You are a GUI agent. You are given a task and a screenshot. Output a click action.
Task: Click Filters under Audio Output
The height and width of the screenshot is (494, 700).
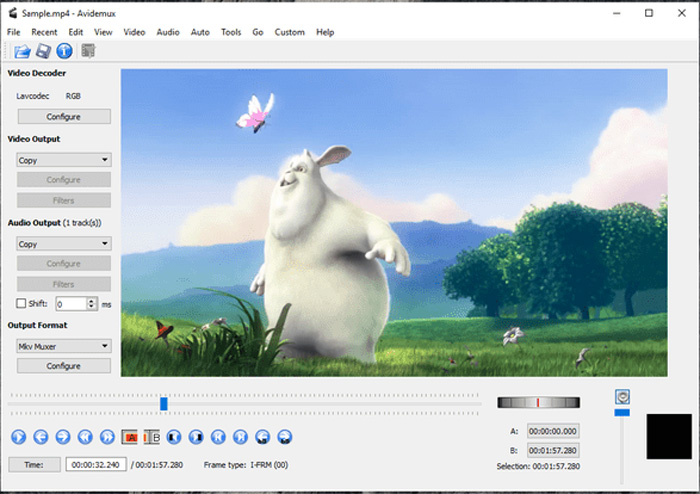(x=64, y=284)
